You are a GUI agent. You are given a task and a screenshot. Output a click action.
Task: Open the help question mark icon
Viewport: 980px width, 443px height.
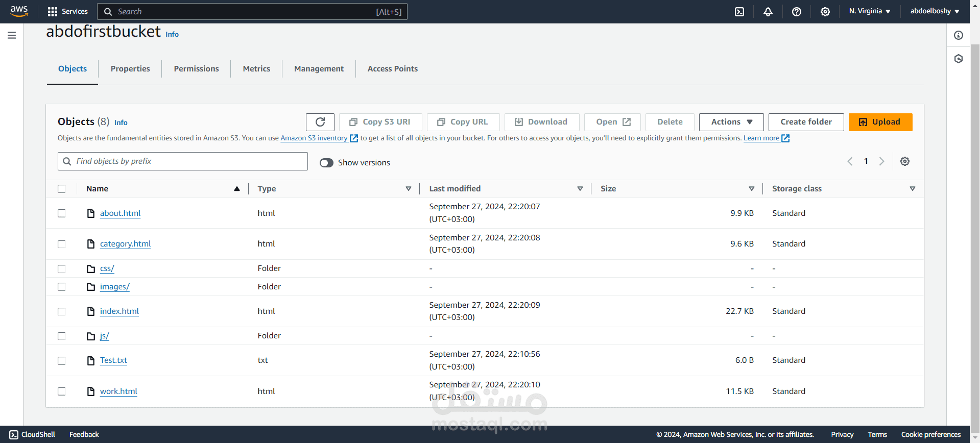(x=797, y=11)
